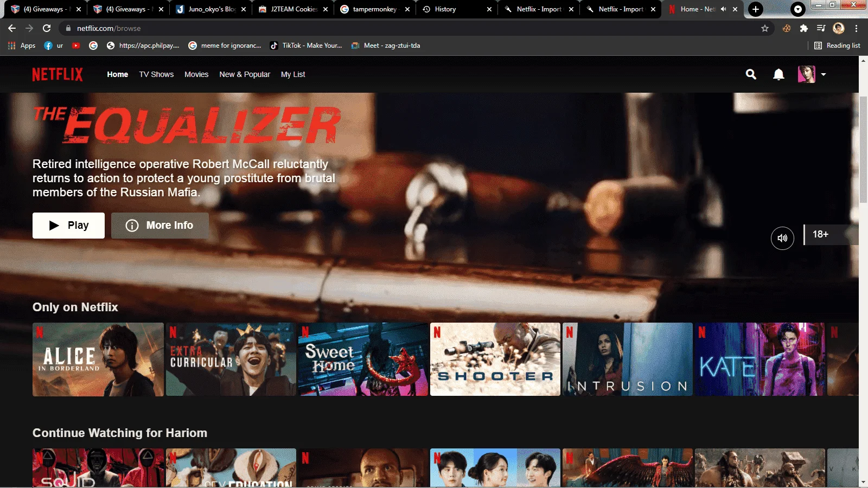This screenshot has width=868, height=488.
Task: Bookmark this page with star icon
Action: [x=765, y=28]
